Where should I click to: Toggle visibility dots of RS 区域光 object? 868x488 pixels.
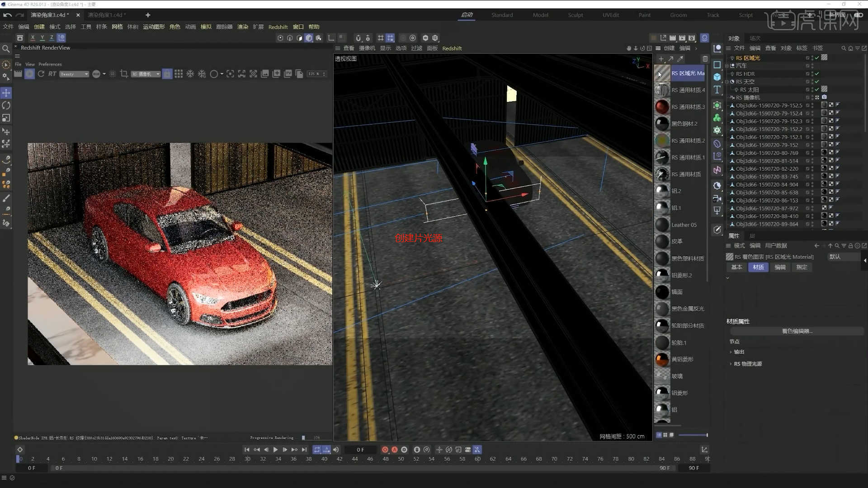tap(812, 57)
